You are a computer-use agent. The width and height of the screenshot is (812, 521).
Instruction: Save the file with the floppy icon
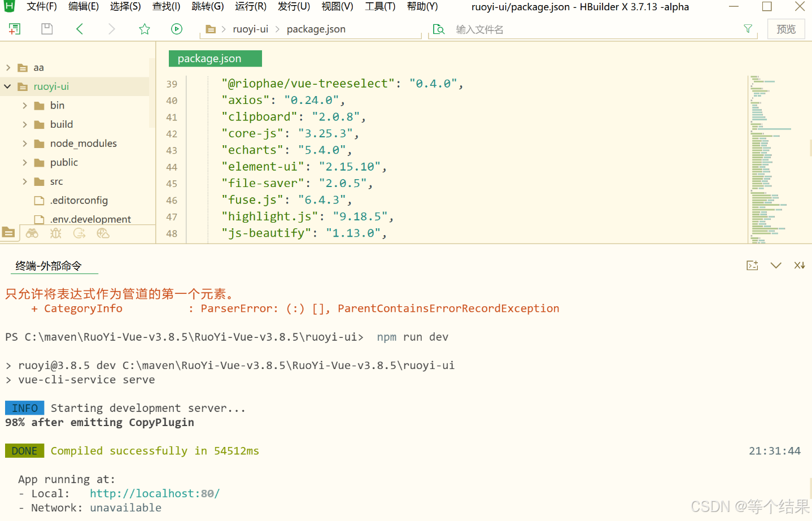(x=47, y=29)
